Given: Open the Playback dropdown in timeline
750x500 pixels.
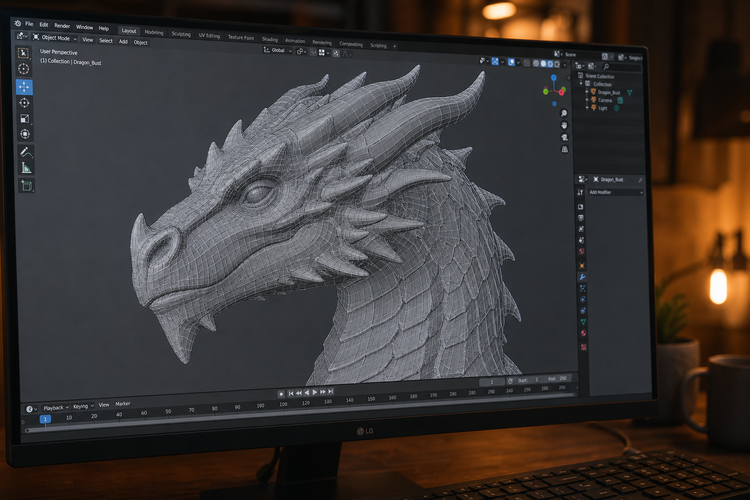Looking at the screenshot, I should tap(56, 408).
